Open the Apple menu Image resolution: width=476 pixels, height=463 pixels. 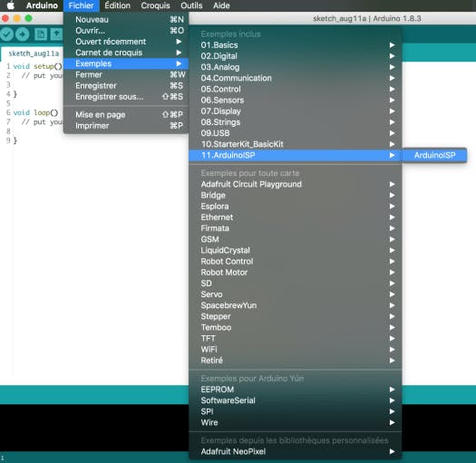tap(11, 5)
